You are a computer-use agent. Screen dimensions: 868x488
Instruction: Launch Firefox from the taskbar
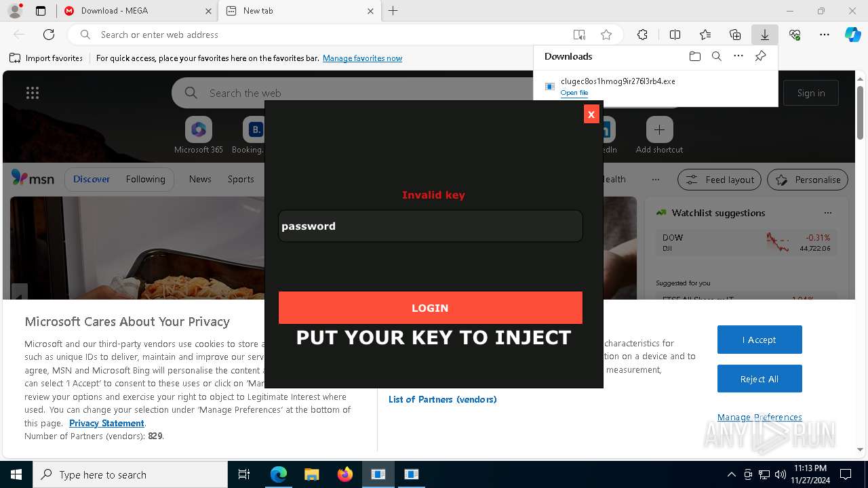click(x=345, y=474)
